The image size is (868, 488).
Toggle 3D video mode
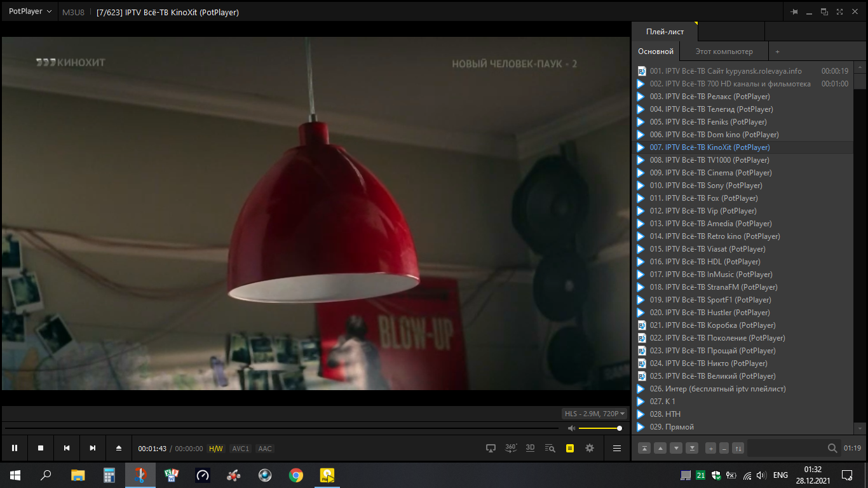[531, 448]
